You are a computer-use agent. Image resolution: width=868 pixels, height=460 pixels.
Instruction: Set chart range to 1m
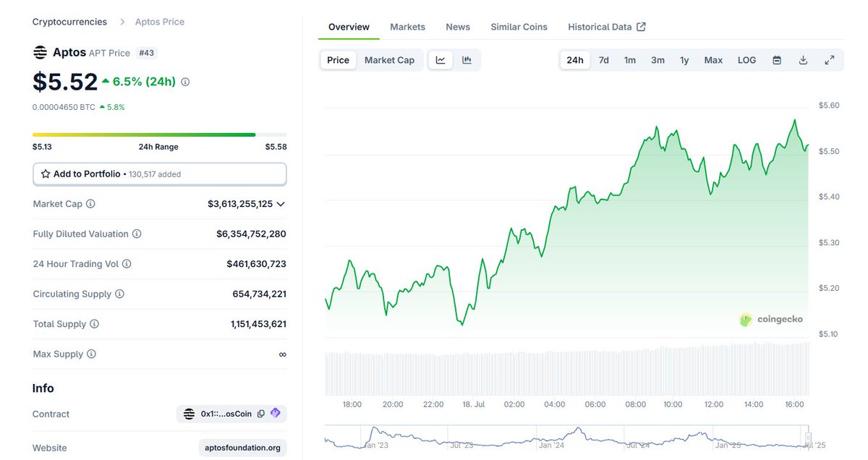pos(630,60)
